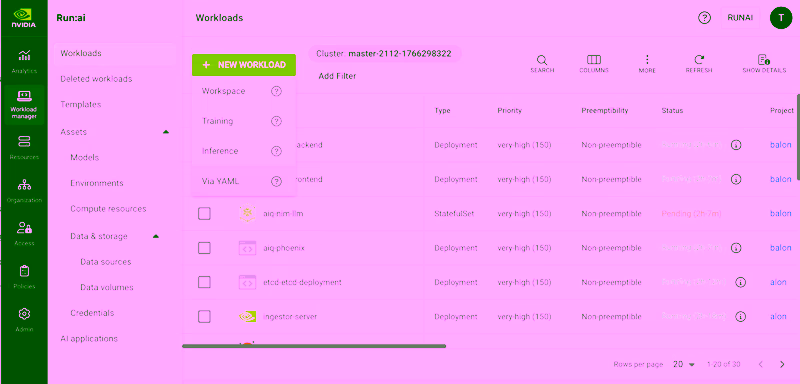Open Deleted workloads in the side menu
This screenshot has height=384, width=800.
(96, 79)
